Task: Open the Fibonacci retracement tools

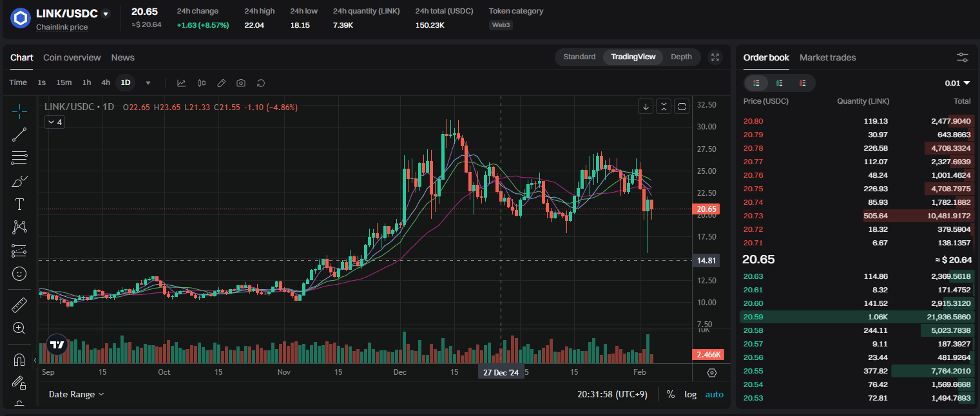Action: pos(19,158)
